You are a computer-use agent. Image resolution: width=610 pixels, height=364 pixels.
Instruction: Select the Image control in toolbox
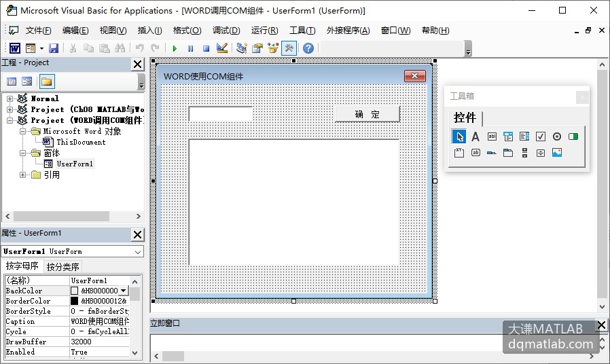click(557, 153)
